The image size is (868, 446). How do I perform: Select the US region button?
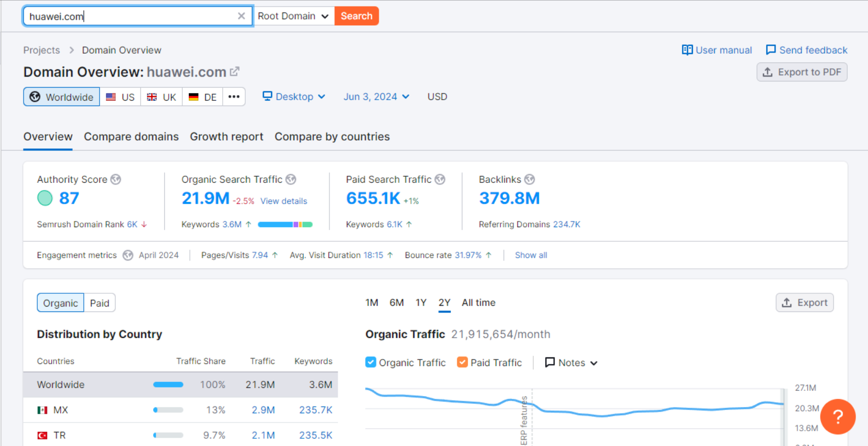(120, 97)
